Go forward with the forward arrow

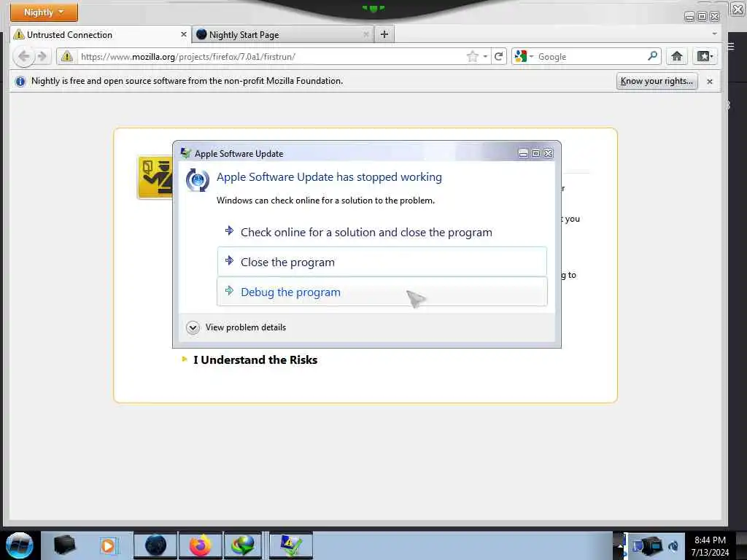[x=42, y=56]
